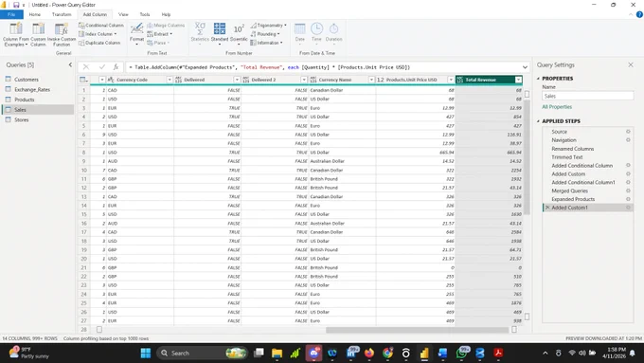Select the Trimmed Text step
The image size is (644, 363).
[566, 157]
